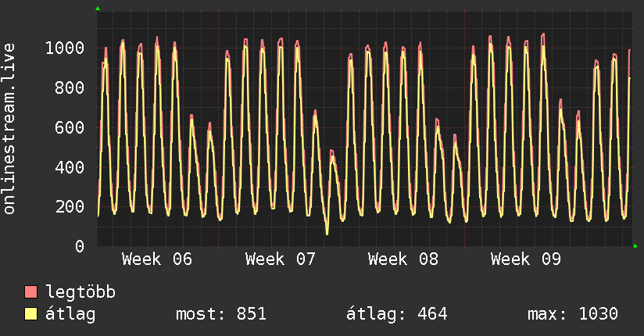Click the max: 1030 statistic
The height and width of the screenshot is (336, 644).
tap(573, 314)
